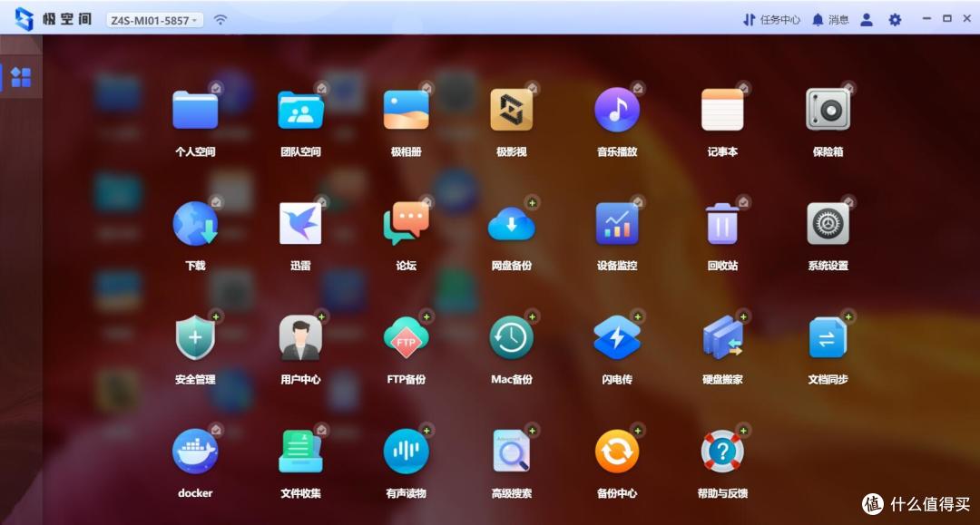Viewport: 980px width, 525px height.
Task: Open the 下载 download app
Action: pyautogui.click(x=195, y=224)
